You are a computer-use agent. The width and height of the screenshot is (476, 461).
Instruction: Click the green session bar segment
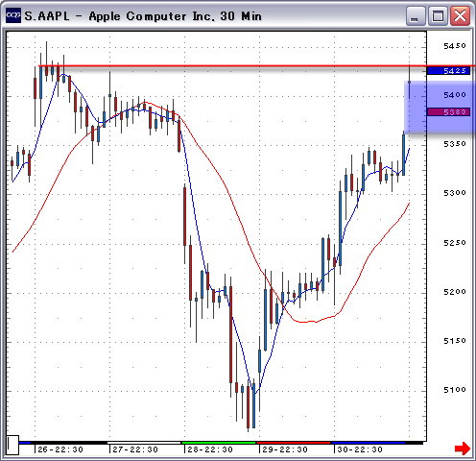click(x=219, y=443)
